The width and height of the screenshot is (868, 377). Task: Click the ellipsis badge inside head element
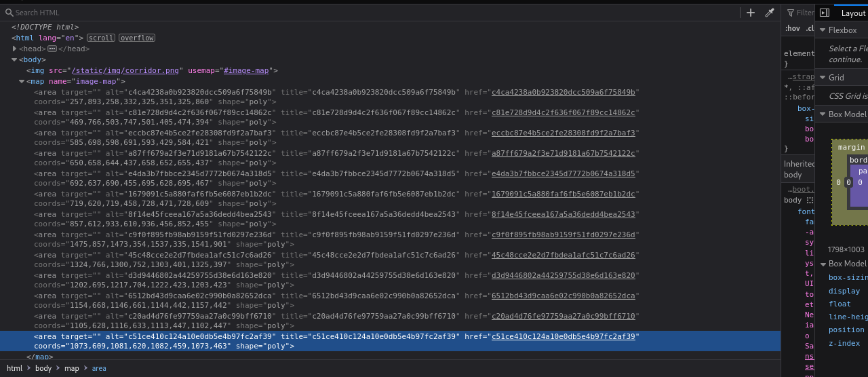[x=52, y=49]
